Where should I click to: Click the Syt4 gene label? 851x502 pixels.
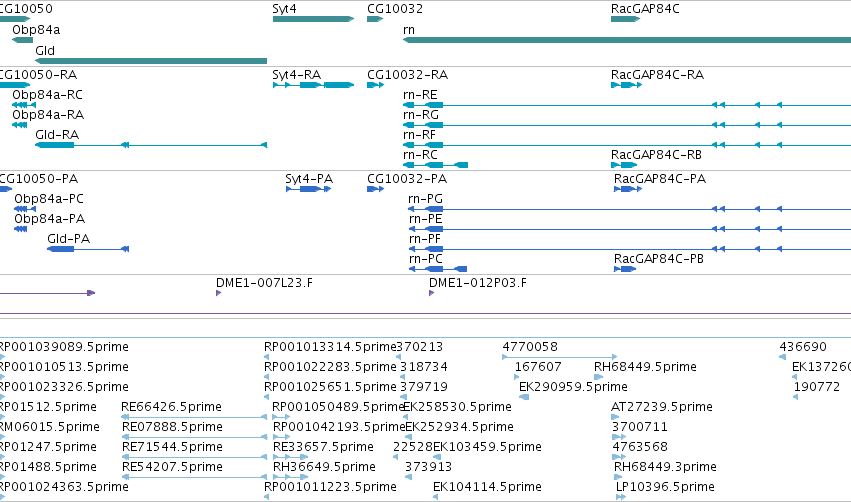tap(284, 9)
